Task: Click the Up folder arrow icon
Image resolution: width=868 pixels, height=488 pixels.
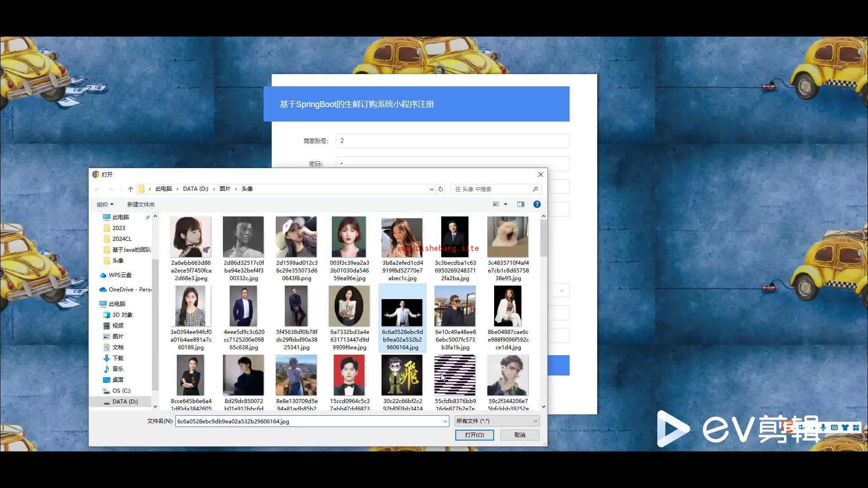Action: [131, 189]
